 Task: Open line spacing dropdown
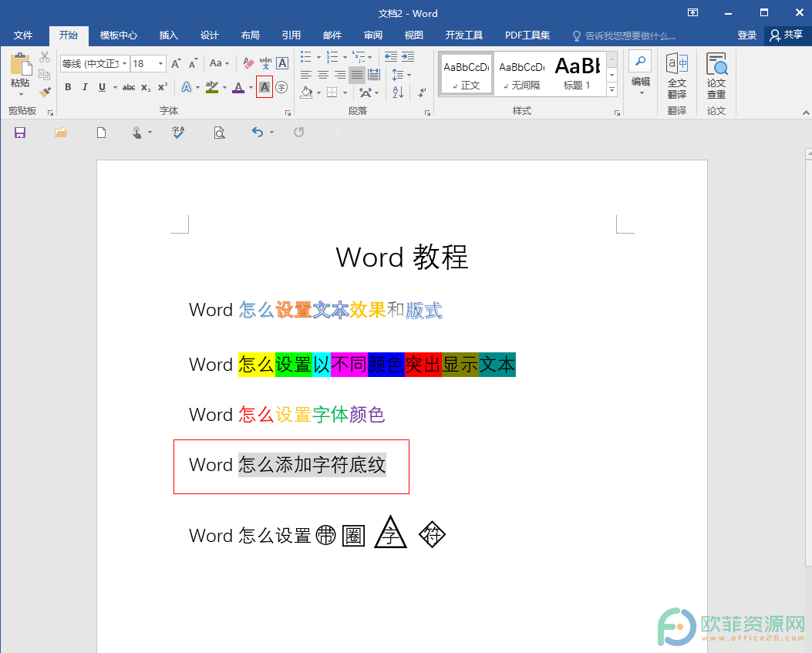point(401,75)
